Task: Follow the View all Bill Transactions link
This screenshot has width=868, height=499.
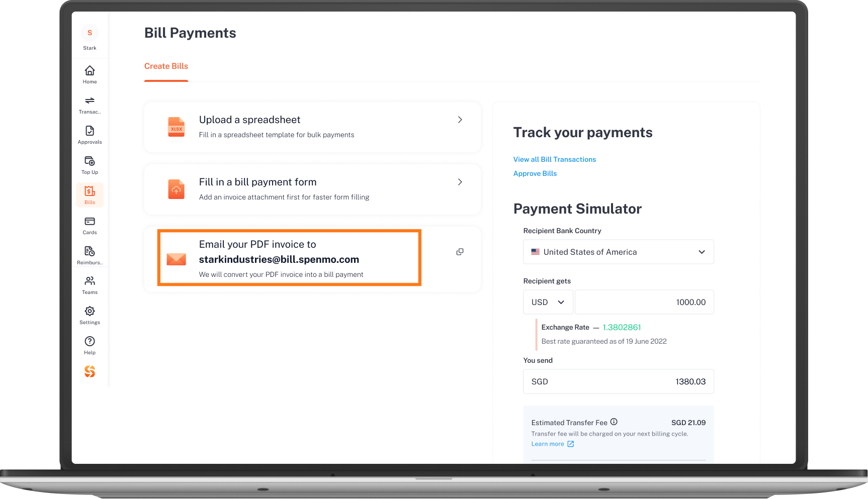Action: (x=554, y=159)
